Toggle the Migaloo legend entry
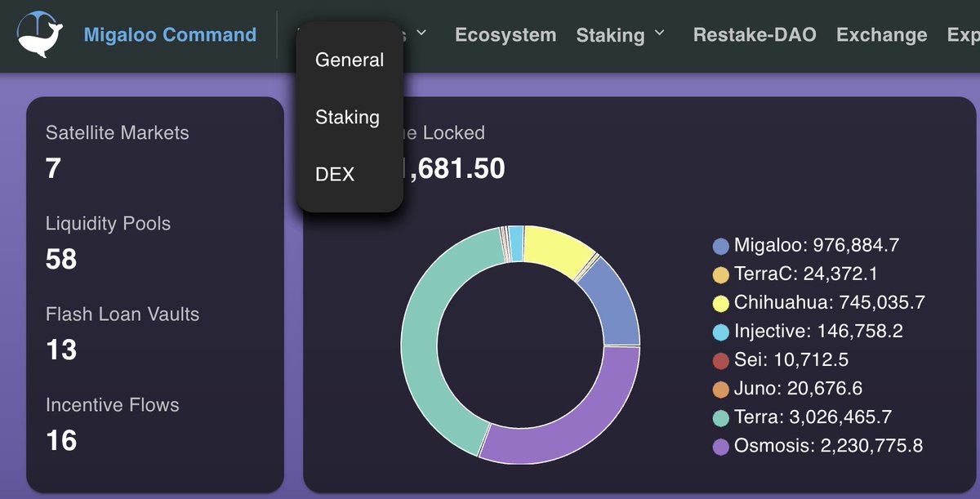980x499 pixels. tap(805, 245)
